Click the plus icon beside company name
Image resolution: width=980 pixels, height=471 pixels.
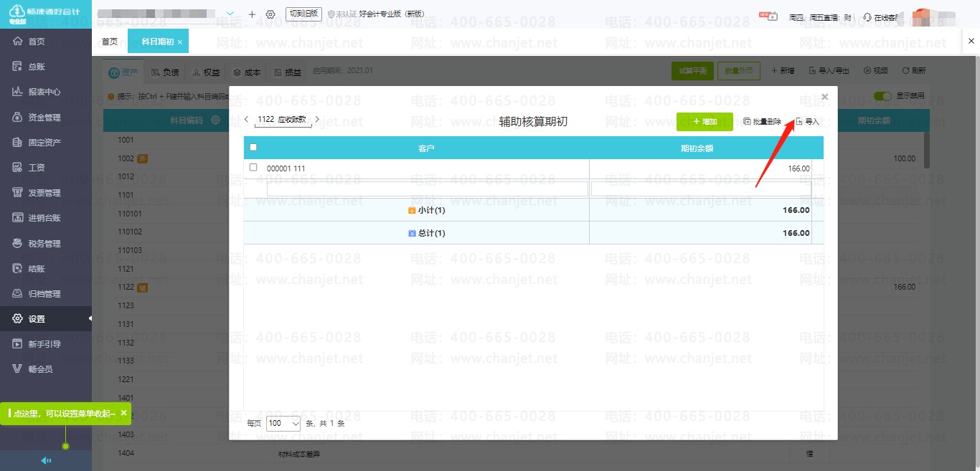[252, 14]
